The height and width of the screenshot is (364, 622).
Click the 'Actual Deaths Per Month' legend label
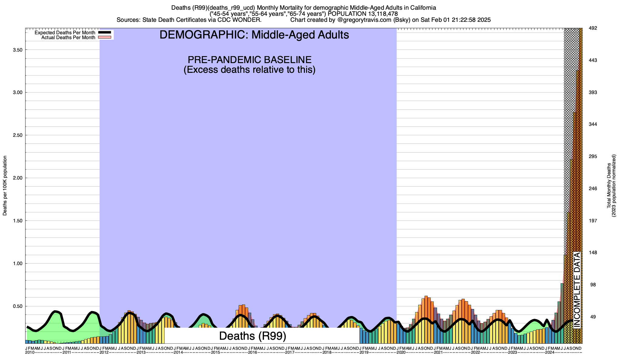[x=68, y=38]
